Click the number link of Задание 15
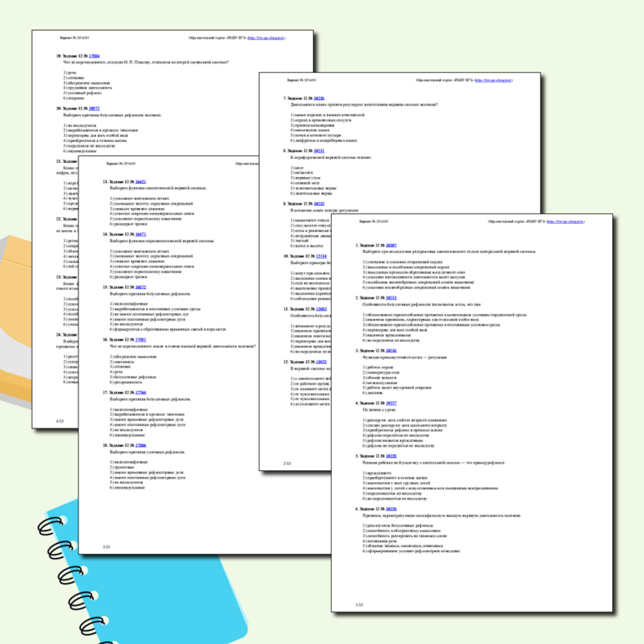Screen dimensions: 644x644 point(140,287)
